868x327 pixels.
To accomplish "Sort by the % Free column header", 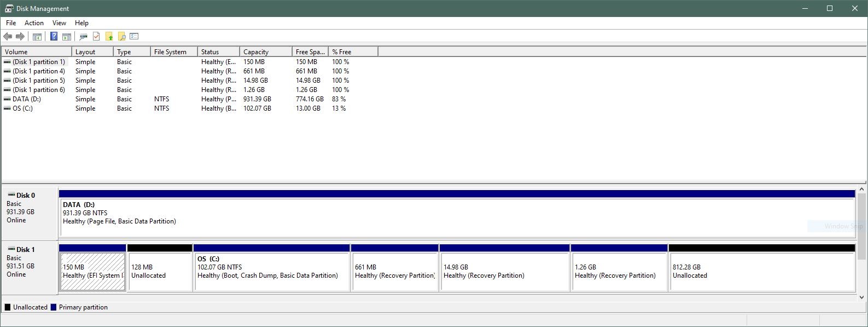I will pyautogui.click(x=353, y=52).
